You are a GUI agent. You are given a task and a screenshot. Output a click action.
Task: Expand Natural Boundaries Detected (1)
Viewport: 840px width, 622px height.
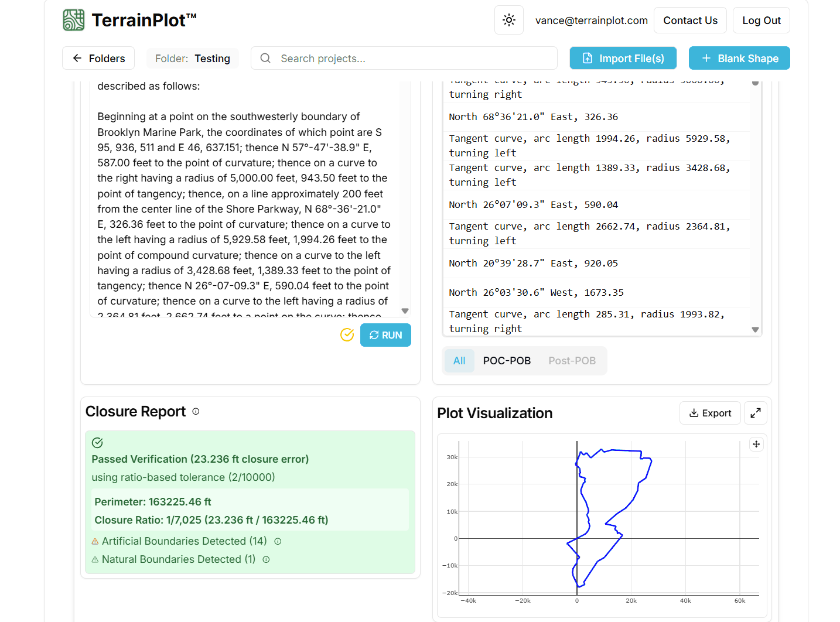point(178,559)
